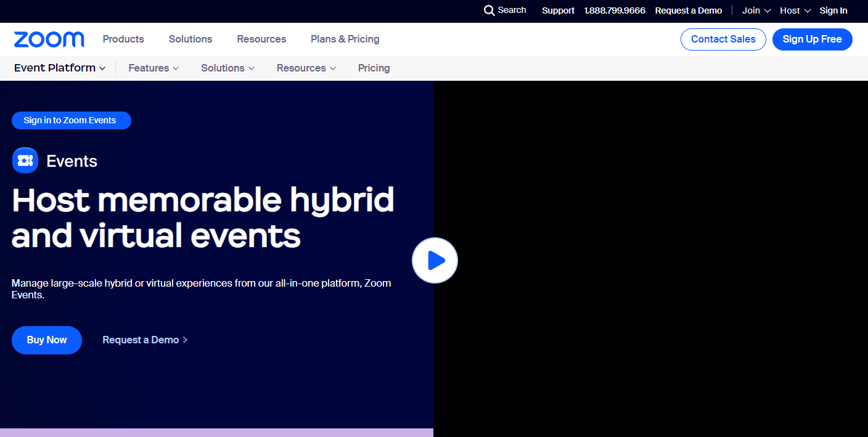868x437 pixels.
Task: Click the "Manage large-scale hybrid" description text
Action: tap(201, 289)
